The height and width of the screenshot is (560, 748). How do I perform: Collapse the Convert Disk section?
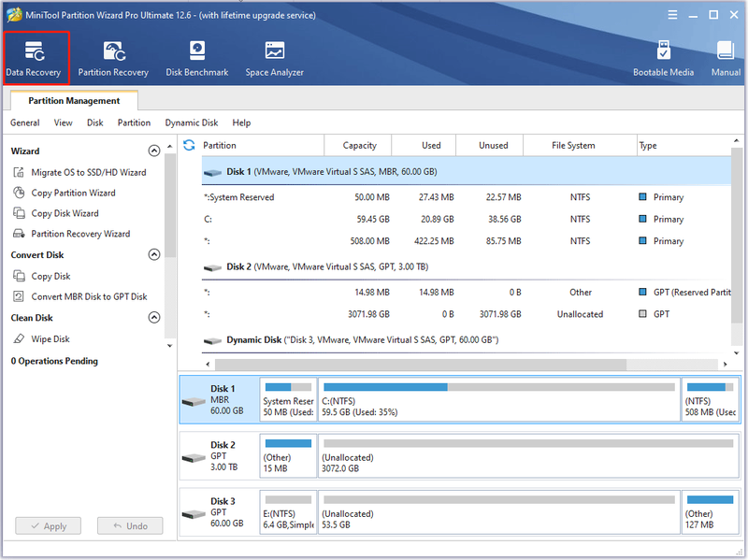[154, 254]
